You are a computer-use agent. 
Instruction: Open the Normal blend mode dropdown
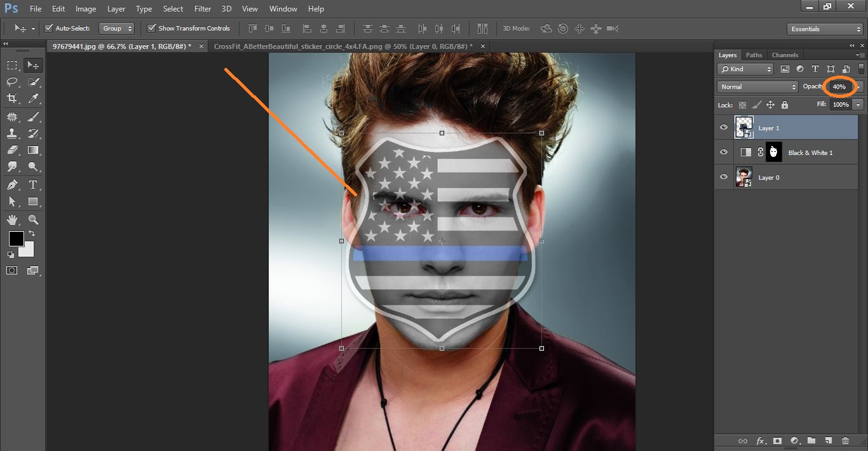coord(757,86)
